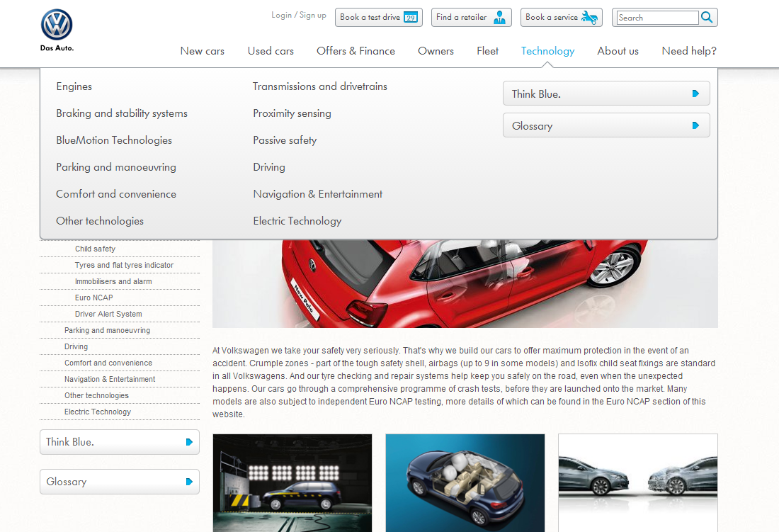Select Driving in the sidebar list
Screen dimensions: 779x532
click(76, 346)
